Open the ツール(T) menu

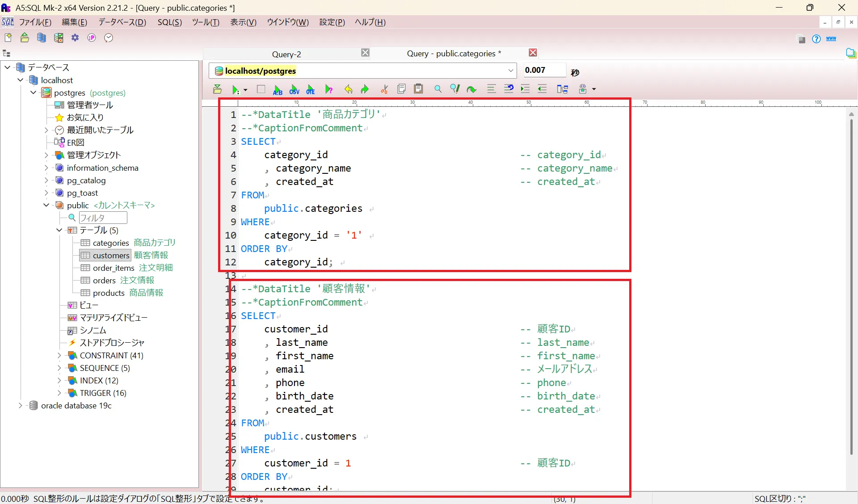[x=206, y=22]
